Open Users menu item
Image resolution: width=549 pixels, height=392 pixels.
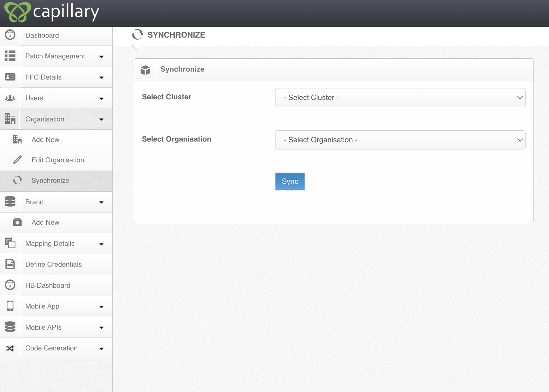pos(56,98)
